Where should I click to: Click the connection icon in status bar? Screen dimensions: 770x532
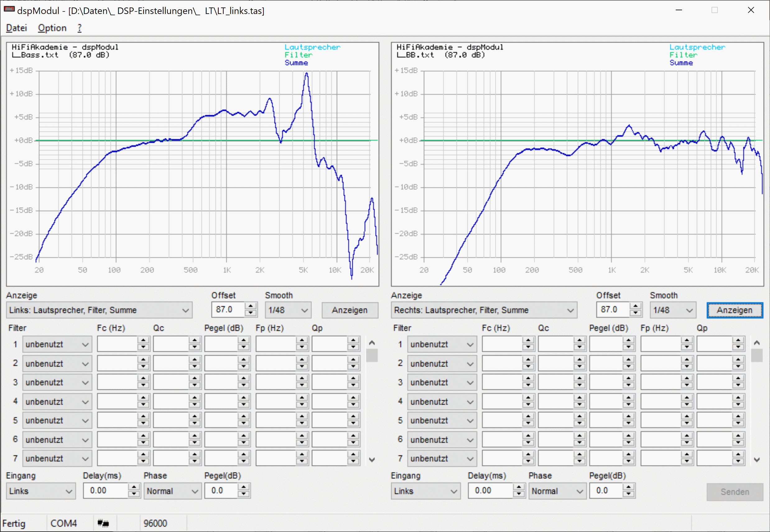[x=103, y=523]
